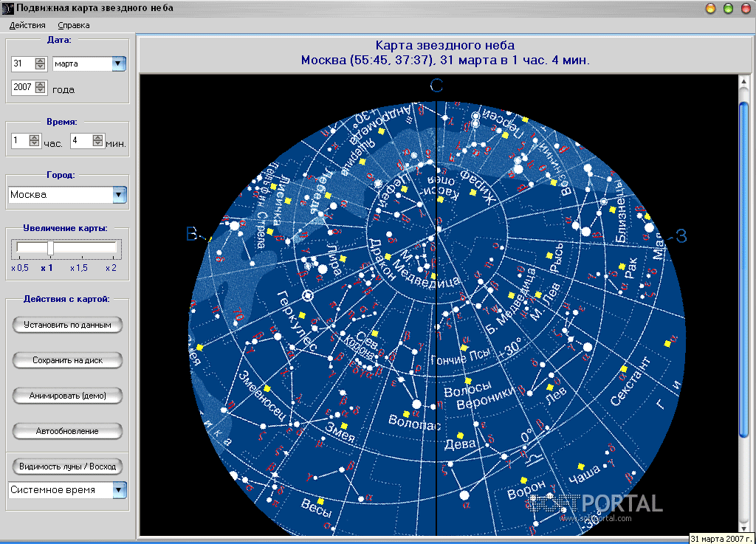Click the minutes input field showing 4
The width and height of the screenshot is (756, 544).
tap(81, 140)
